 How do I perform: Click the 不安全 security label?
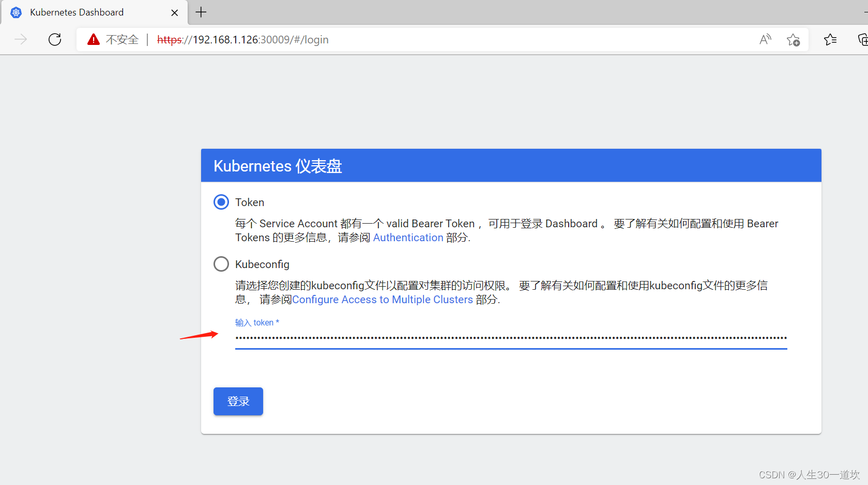pos(122,40)
